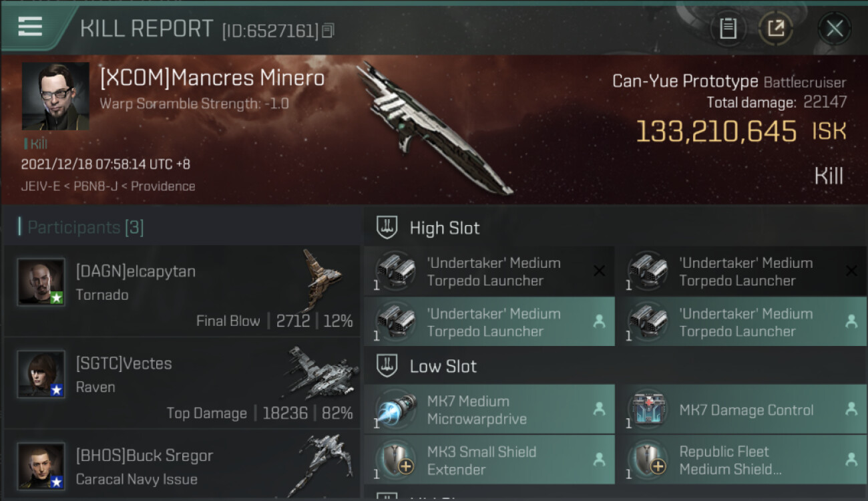Open the elcapytan Tornado participant entry
The width and height of the screenshot is (868, 501).
pos(182,290)
